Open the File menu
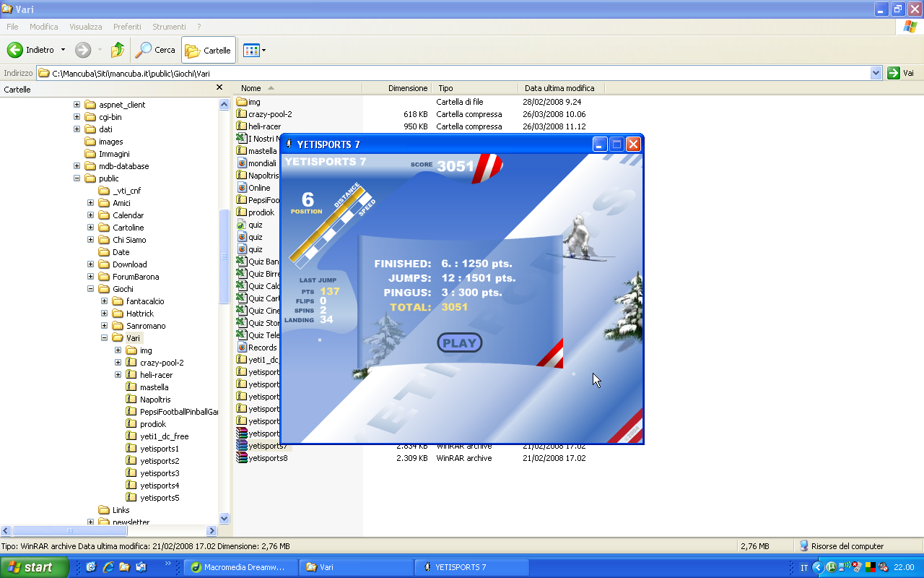Viewport: 924px width, 578px height. click(12, 27)
